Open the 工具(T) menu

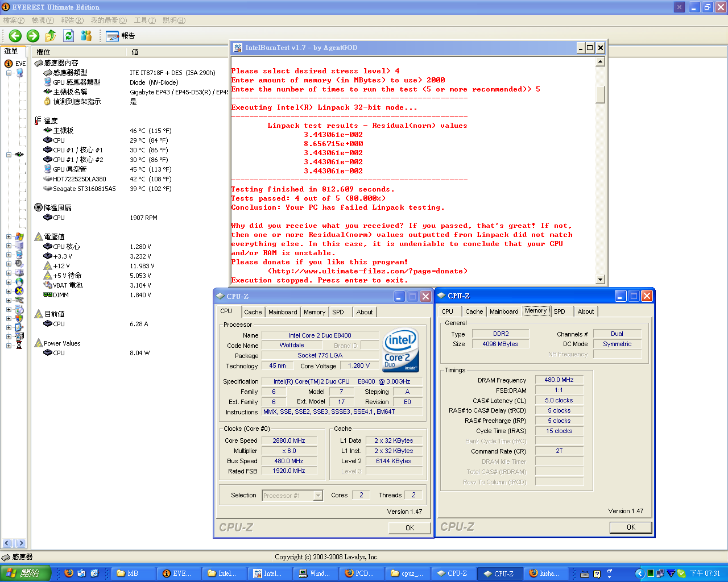pos(145,20)
